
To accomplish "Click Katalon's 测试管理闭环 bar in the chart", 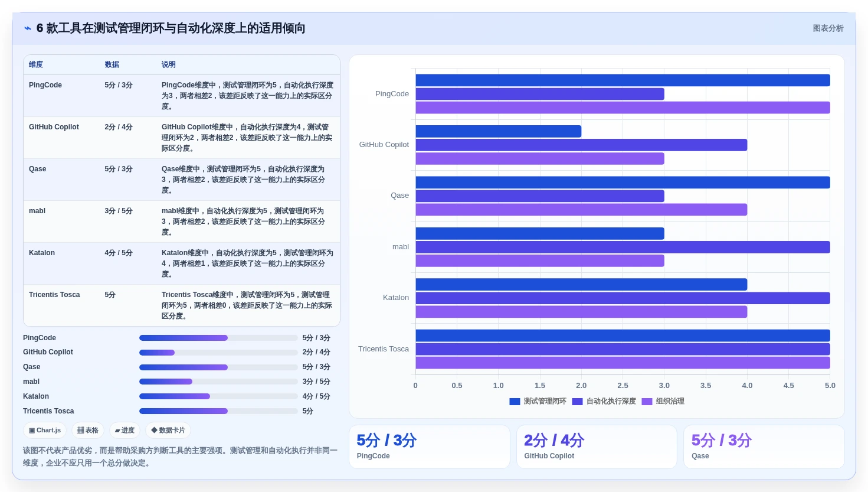I will click(581, 284).
